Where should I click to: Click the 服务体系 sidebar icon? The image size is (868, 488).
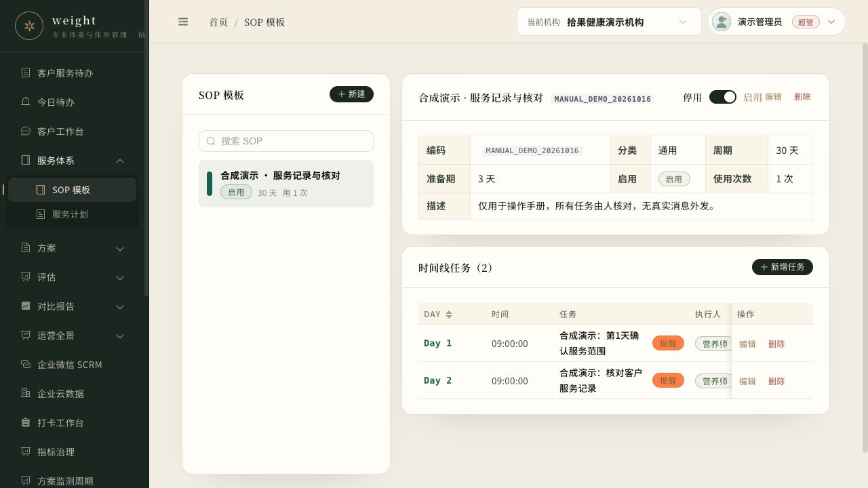(x=26, y=160)
